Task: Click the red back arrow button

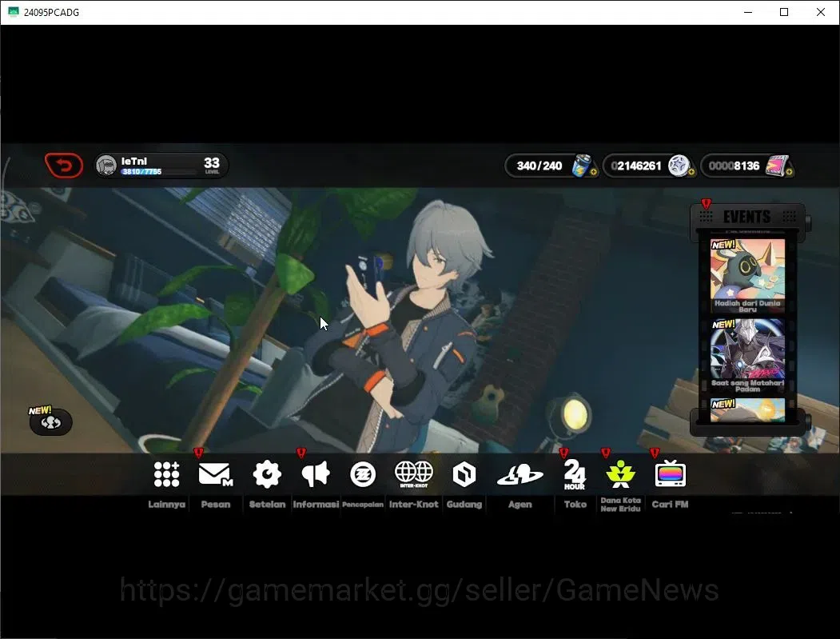Action: coord(64,165)
